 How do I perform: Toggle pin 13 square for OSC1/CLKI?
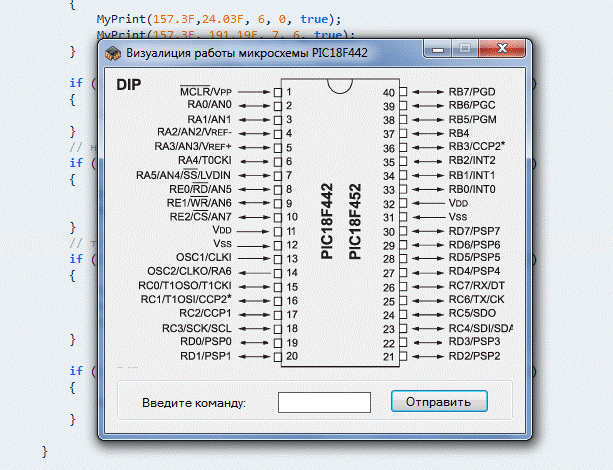(278, 259)
